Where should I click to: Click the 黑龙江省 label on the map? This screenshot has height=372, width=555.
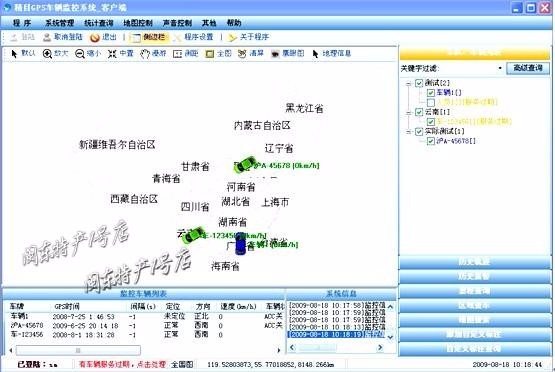304,108
